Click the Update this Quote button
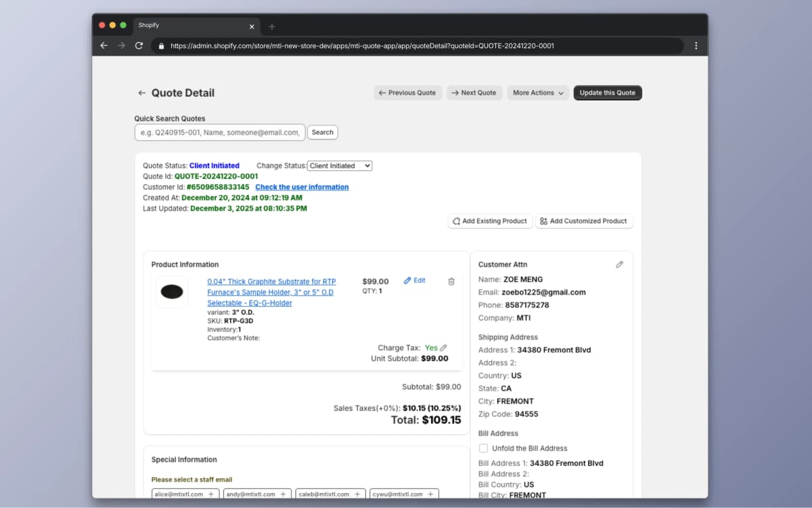 [607, 93]
